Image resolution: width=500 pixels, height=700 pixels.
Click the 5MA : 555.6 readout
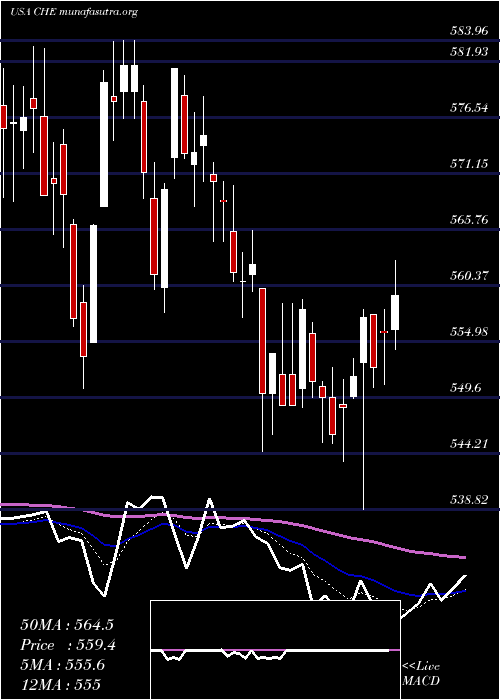click(x=62, y=665)
